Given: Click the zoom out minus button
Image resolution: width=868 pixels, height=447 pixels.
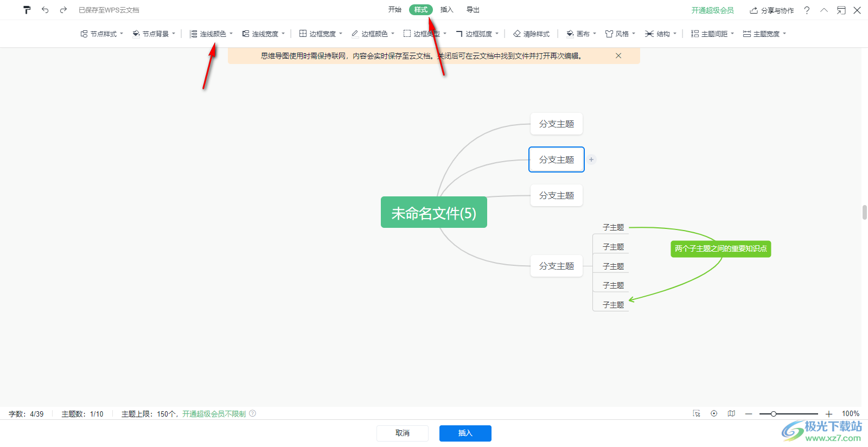Looking at the screenshot, I should click(x=749, y=414).
